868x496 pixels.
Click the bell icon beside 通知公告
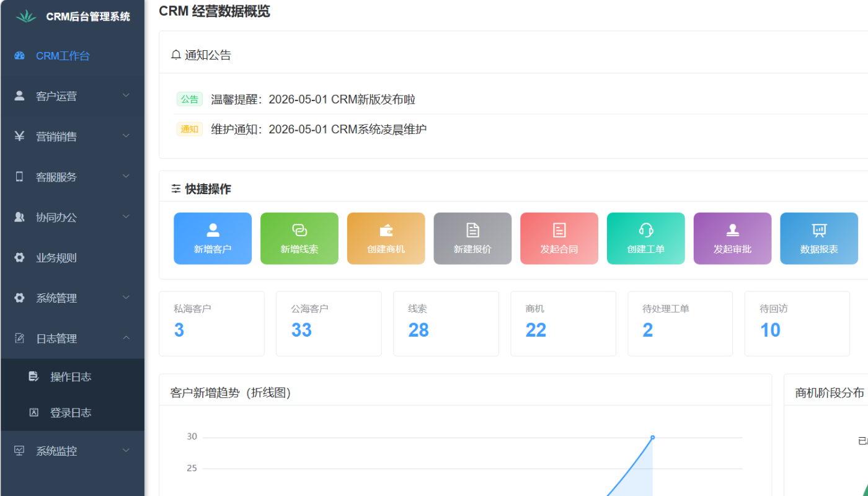tap(176, 55)
